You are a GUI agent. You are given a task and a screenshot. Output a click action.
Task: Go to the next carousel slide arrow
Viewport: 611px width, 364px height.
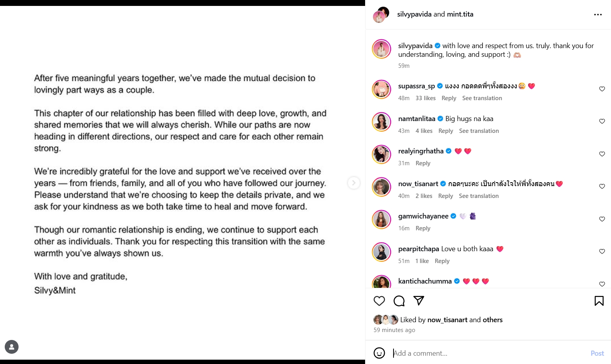click(x=354, y=183)
